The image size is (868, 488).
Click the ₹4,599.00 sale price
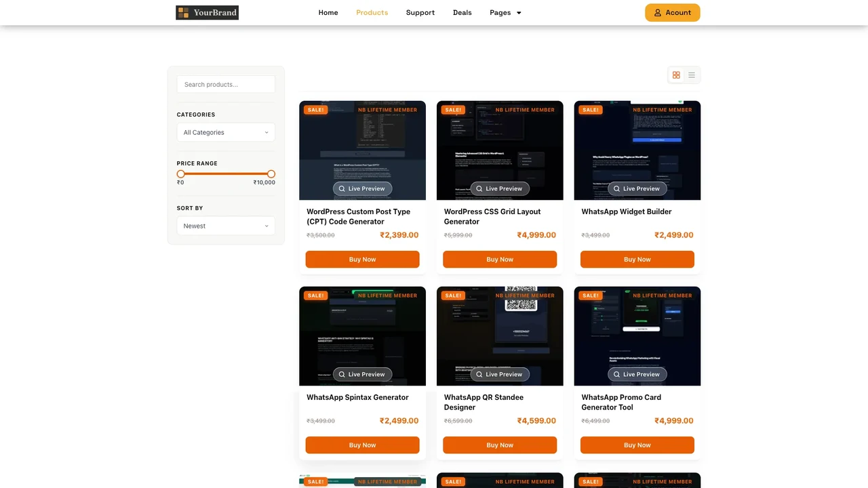click(536, 421)
